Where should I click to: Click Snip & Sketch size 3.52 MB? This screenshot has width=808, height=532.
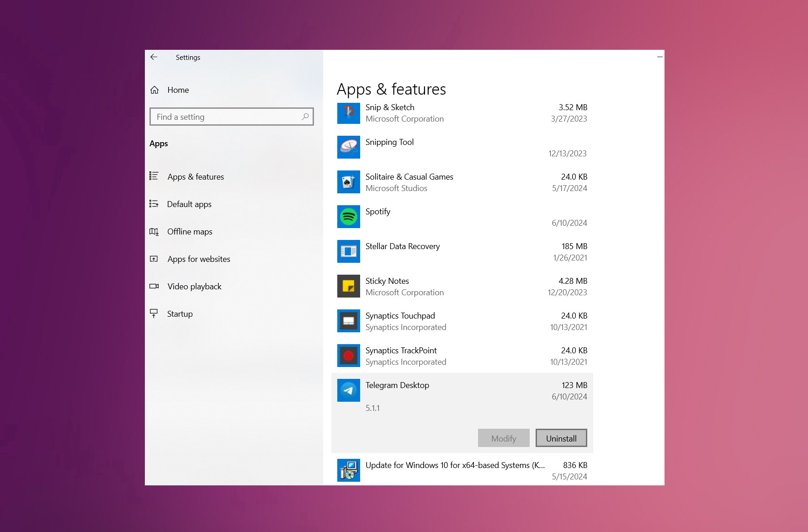click(x=573, y=107)
